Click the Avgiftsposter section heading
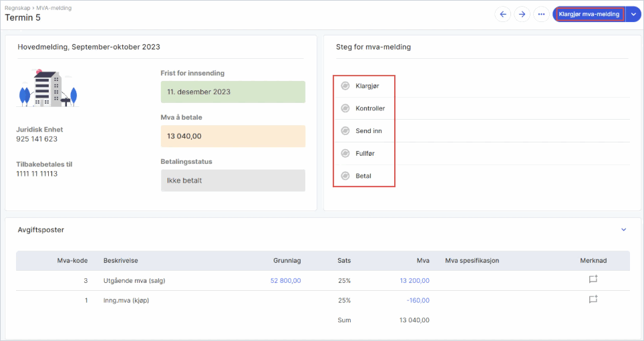The width and height of the screenshot is (644, 341). click(41, 230)
